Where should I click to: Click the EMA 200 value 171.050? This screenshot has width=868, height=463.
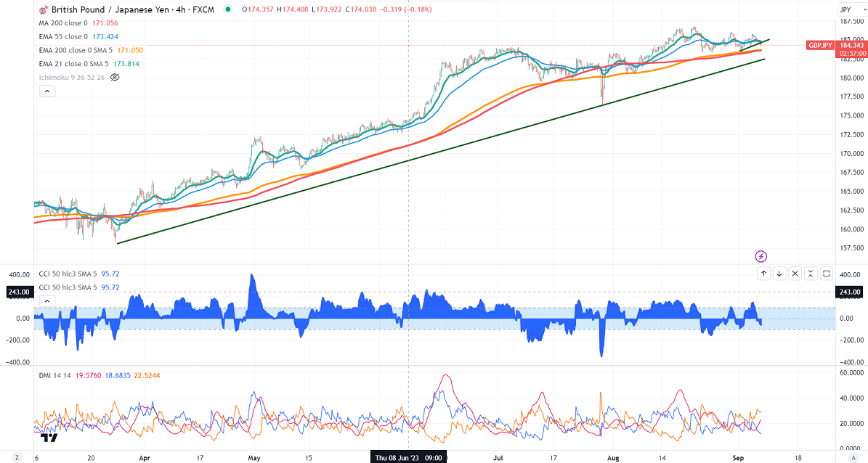pyautogui.click(x=130, y=50)
